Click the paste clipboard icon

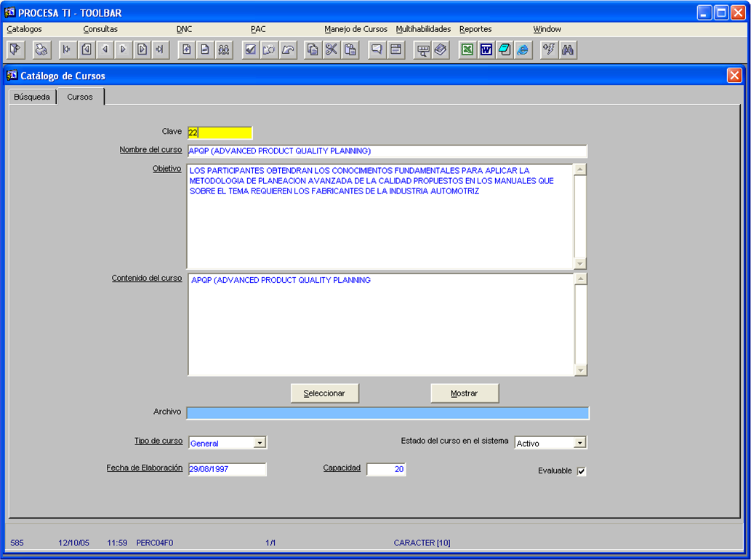click(350, 49)
